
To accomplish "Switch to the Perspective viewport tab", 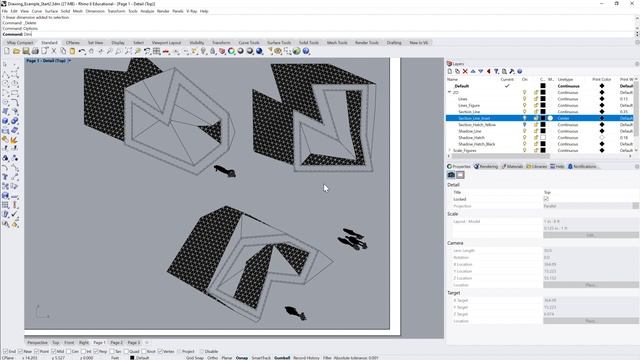I will coord(37,342).
